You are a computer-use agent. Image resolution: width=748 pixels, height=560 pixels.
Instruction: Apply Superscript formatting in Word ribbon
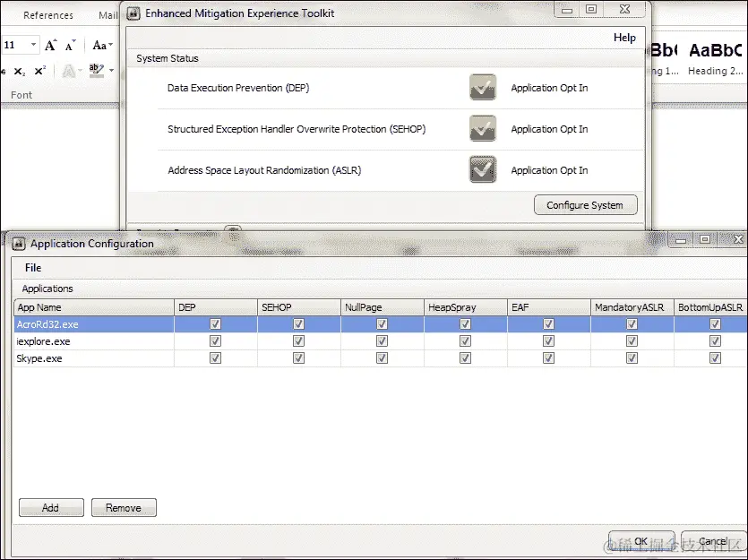point(40,71)
